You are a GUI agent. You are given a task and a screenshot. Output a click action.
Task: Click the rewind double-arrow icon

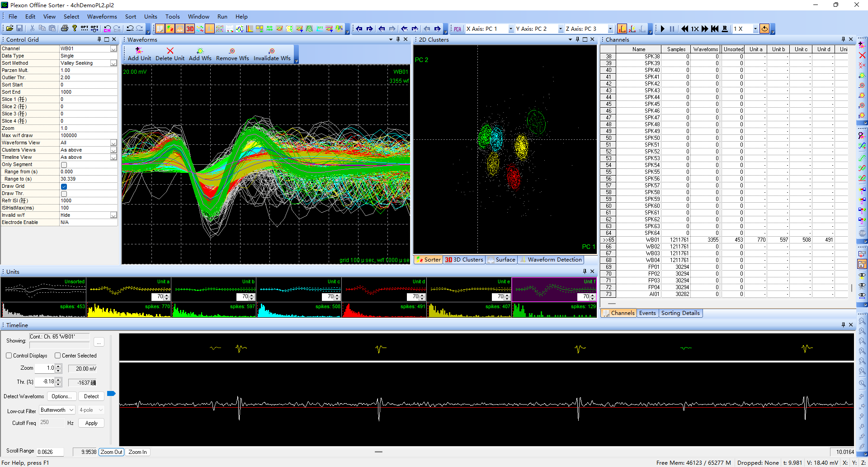pos(684,29)
